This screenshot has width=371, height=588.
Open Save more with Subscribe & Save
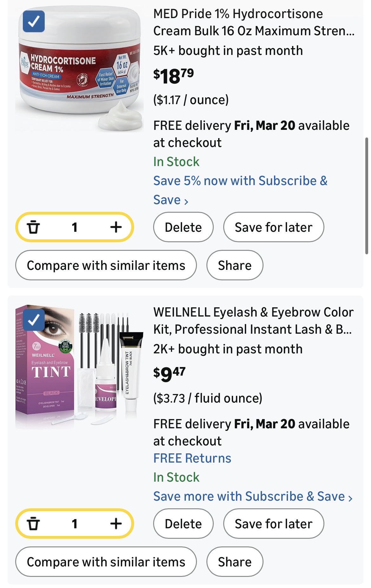[253, 496]
